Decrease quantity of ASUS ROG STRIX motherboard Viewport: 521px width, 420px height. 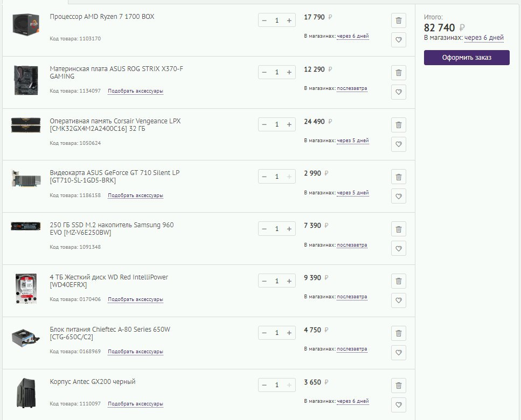click(x=265, y=72)
